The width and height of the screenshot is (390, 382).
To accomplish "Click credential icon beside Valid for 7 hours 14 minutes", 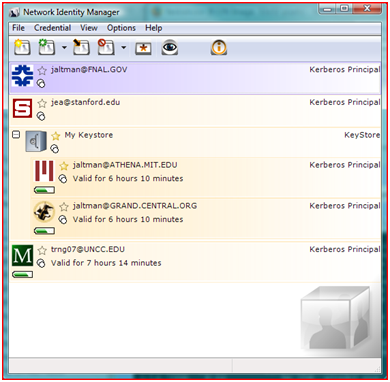I will point(41,263).
